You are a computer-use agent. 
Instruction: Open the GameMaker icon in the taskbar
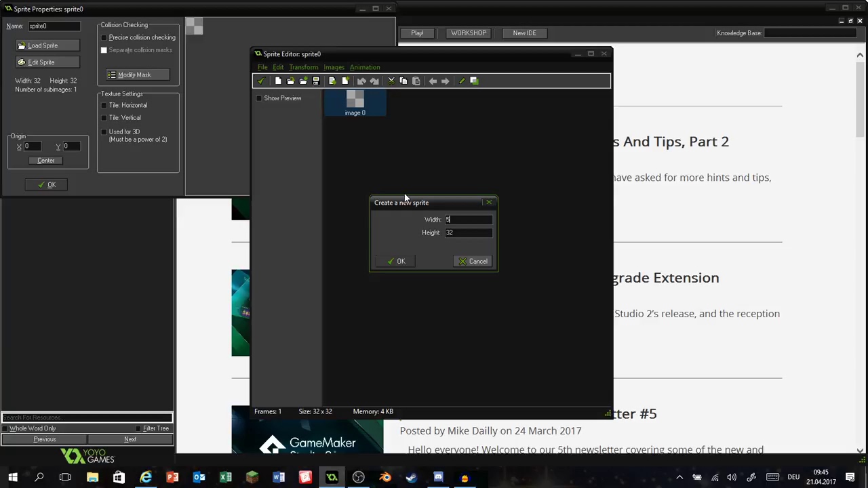332,478
